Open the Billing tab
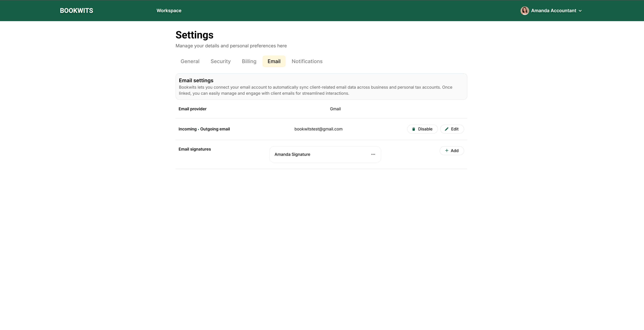The height and width of the screenshot is (330, 644). point(249,61)
